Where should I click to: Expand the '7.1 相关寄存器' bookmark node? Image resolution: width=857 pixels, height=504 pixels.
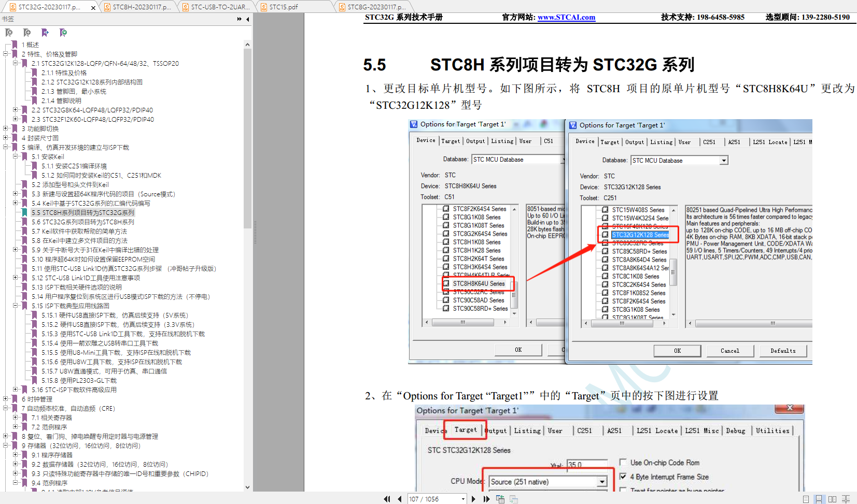pos(16,417)
